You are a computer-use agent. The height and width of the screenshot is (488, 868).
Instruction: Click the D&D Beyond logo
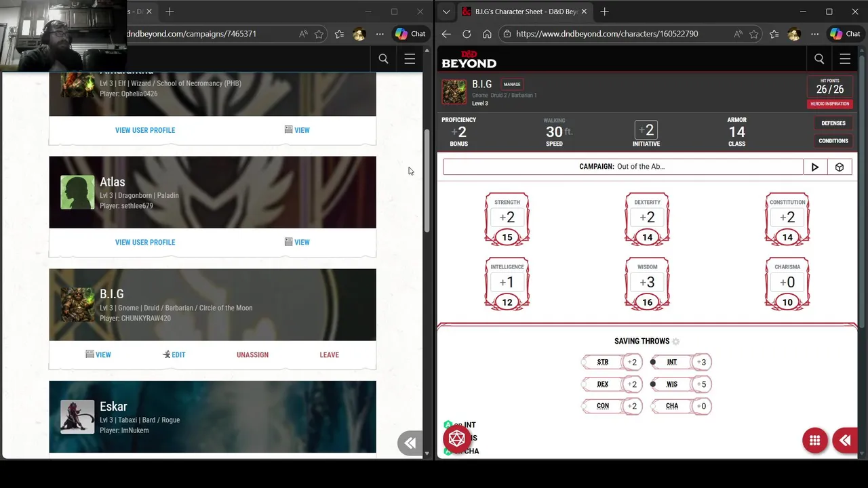point(469,59)
